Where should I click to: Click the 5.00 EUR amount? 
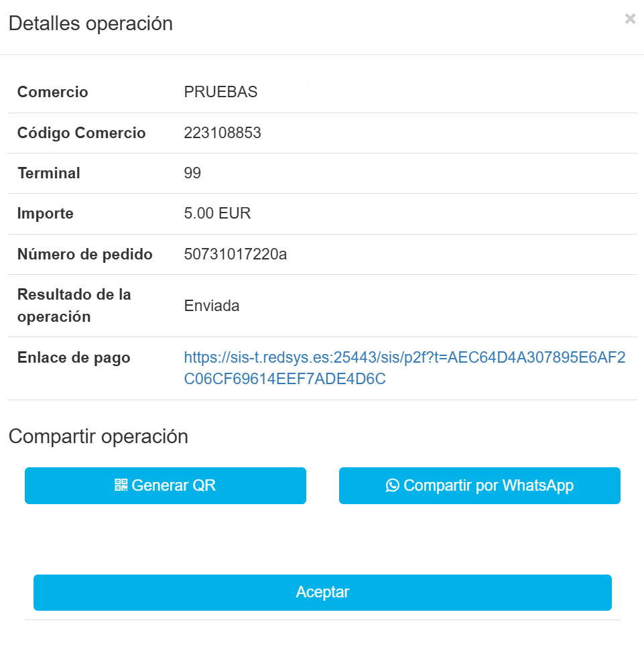[x=217, y=213]
